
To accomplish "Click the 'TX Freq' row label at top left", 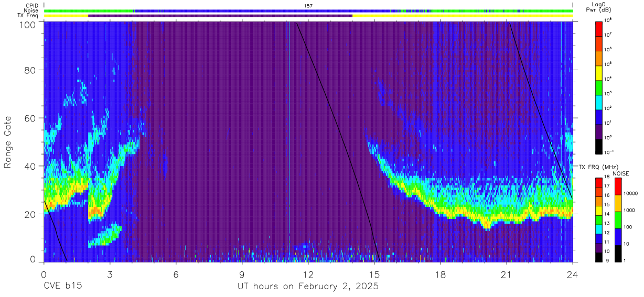I will [28, 16].
